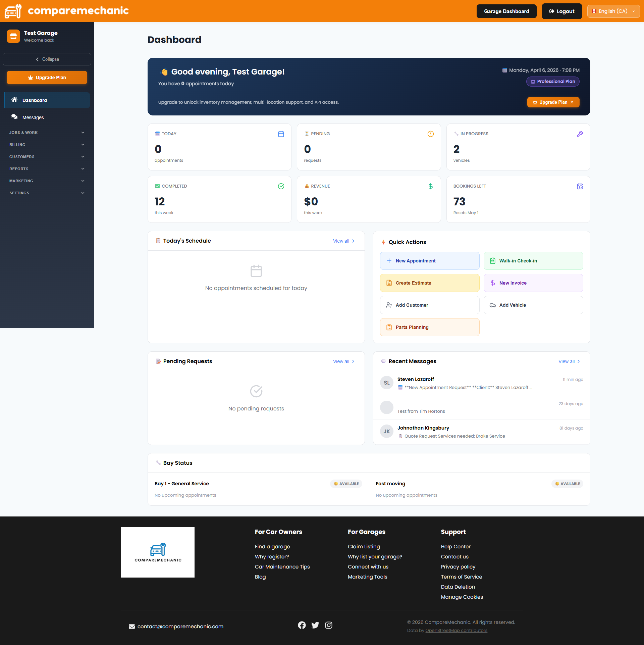
Task: Click the dollar icon on Revenue card
Action: (430, 186)
